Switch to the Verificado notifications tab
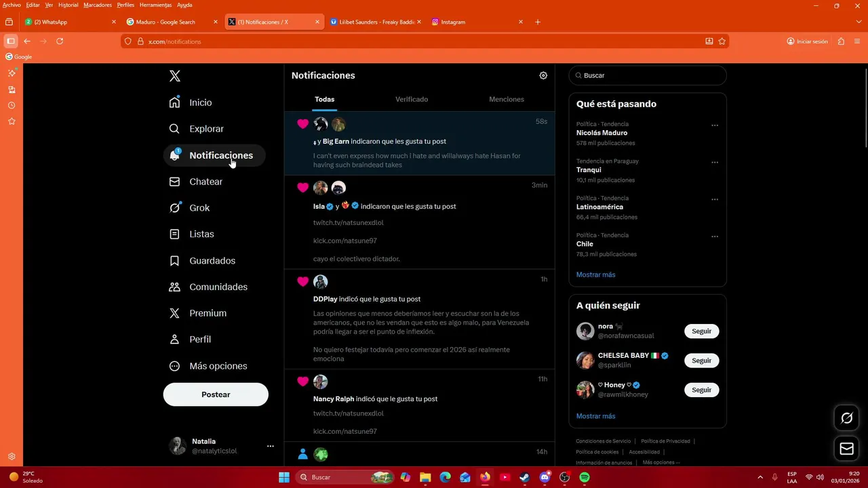Viewport: 868px width, 488px height. click(x=412, y=99)
